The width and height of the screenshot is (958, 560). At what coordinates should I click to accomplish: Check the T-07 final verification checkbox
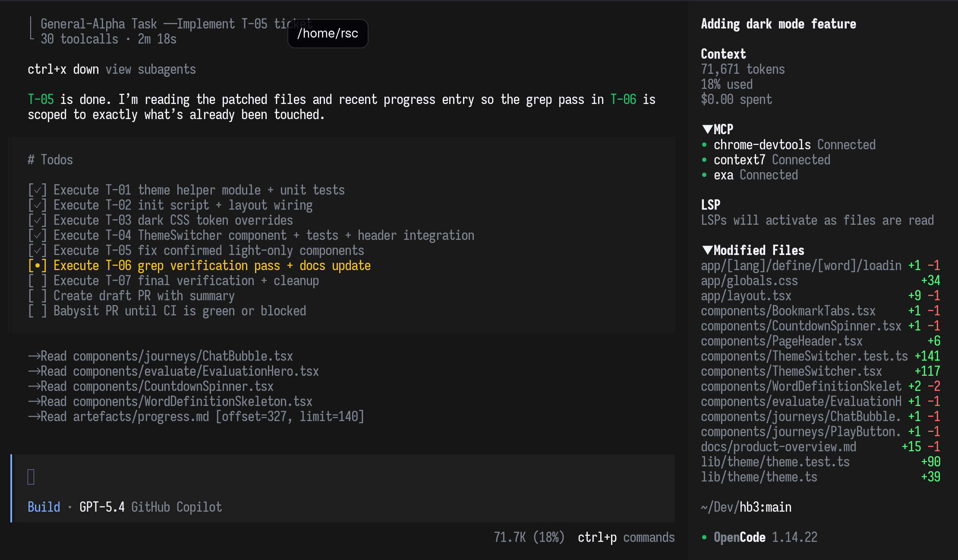click(37, 280)
